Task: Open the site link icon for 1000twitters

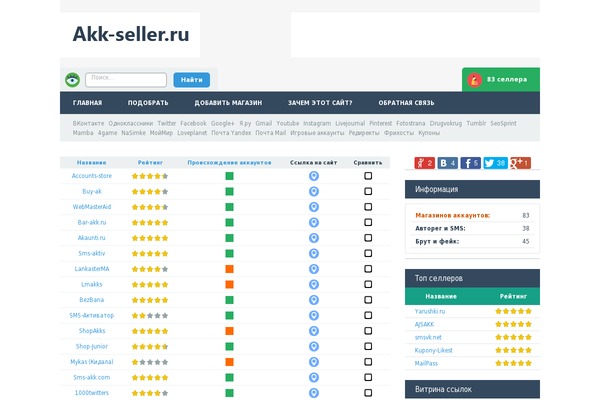Action: (314, 393)
